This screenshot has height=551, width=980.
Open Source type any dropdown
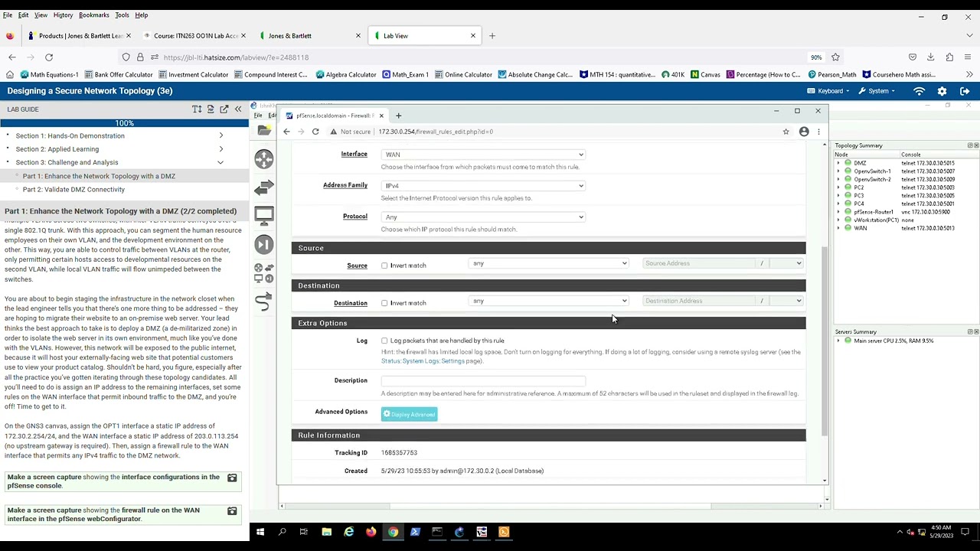(x=548, y=263)
